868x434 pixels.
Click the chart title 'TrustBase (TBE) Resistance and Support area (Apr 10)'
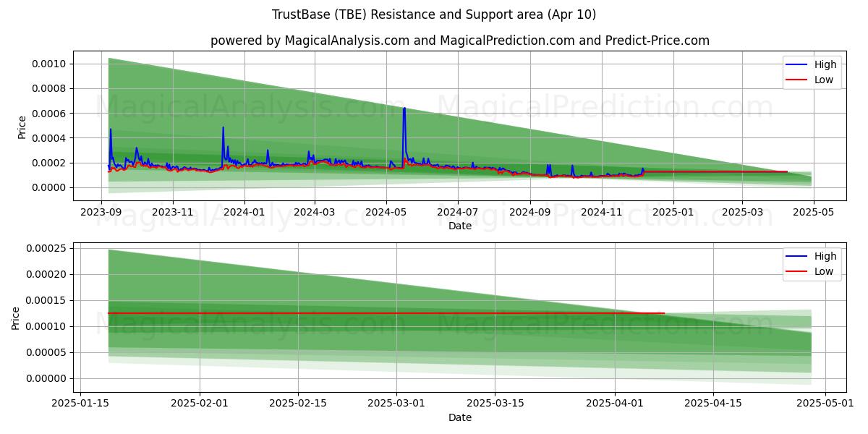[434, 14]
